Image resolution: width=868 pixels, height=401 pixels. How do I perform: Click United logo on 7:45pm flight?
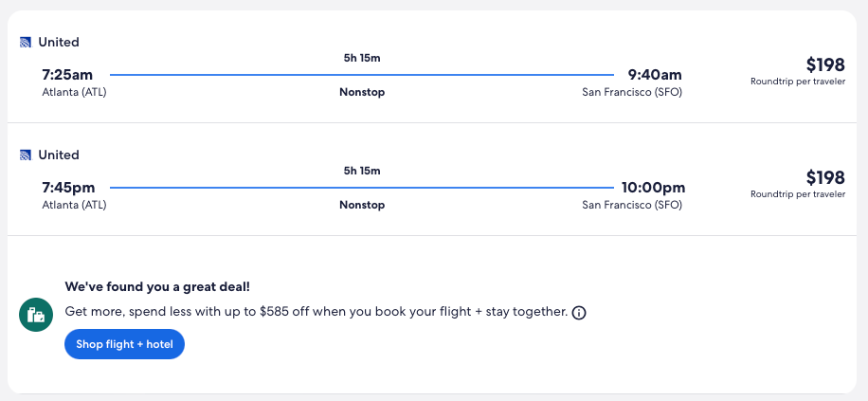click(26, 155)
